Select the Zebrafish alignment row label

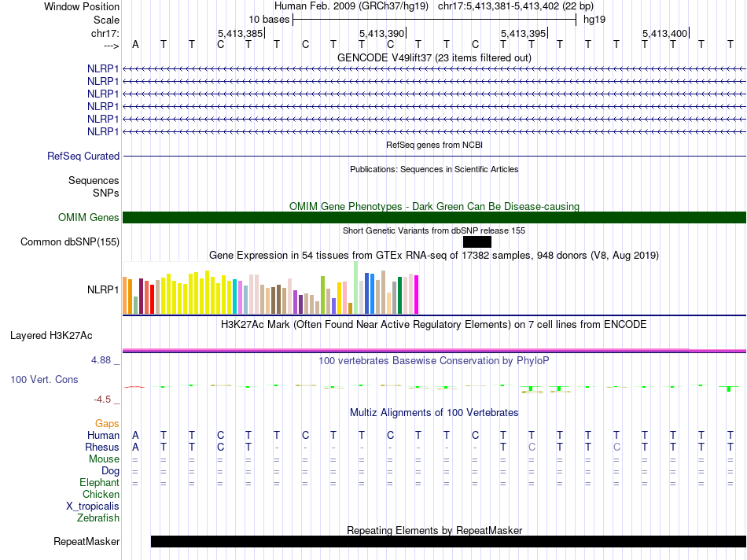98,518
